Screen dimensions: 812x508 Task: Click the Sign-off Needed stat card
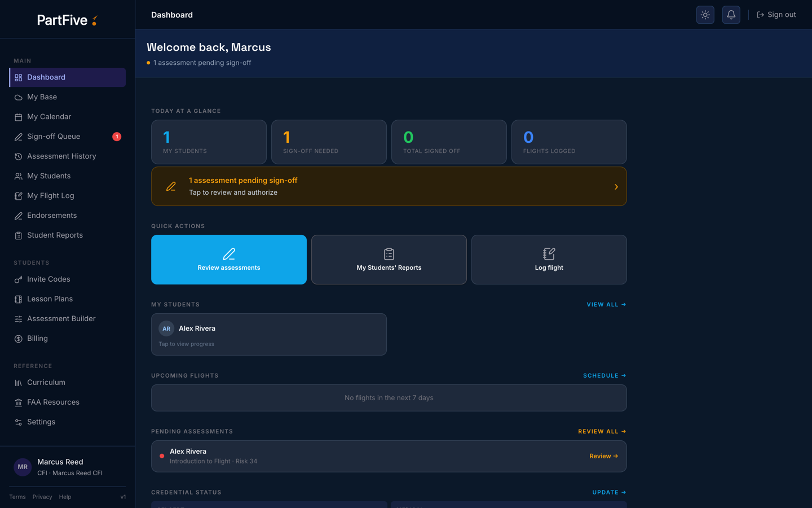[329, 142]
